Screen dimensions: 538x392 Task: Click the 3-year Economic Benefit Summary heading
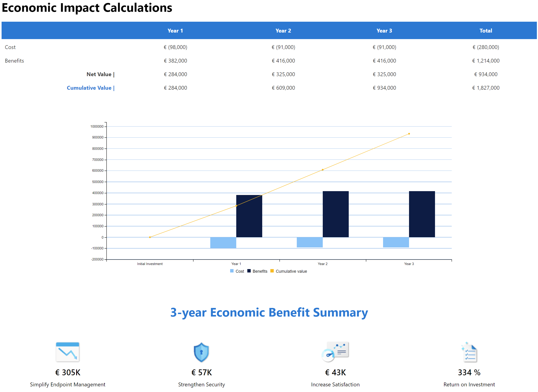click(x=269, y=312)
